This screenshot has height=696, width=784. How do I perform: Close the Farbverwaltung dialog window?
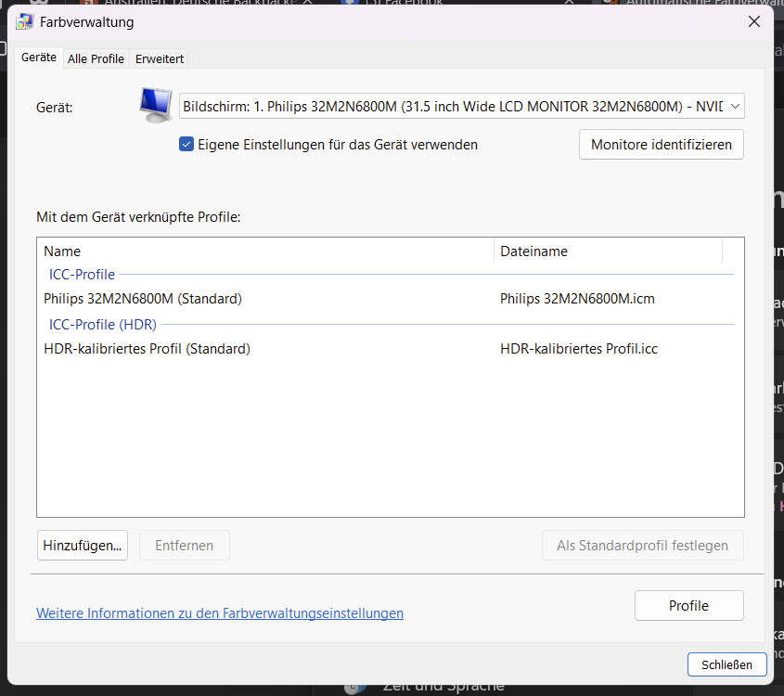click(754, 21)
